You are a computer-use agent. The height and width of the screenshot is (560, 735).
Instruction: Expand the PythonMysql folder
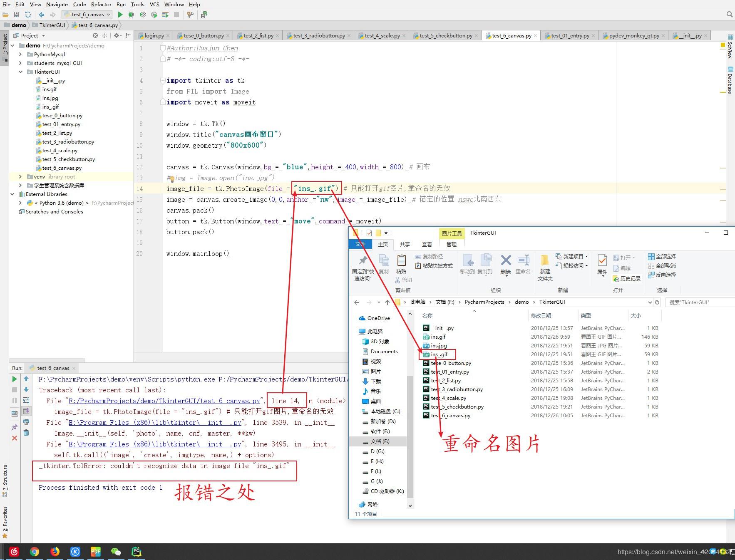click(x=20, y=54)
